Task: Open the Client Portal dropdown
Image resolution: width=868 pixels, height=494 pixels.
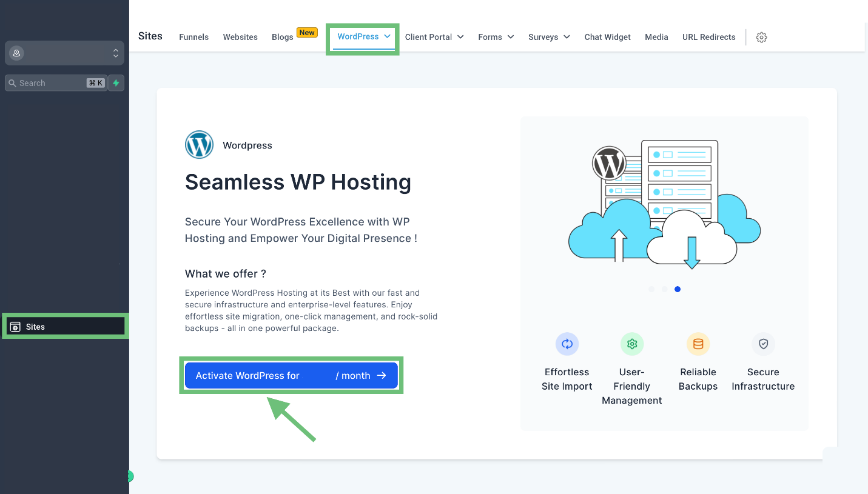Action: click(x=434, y=37)
